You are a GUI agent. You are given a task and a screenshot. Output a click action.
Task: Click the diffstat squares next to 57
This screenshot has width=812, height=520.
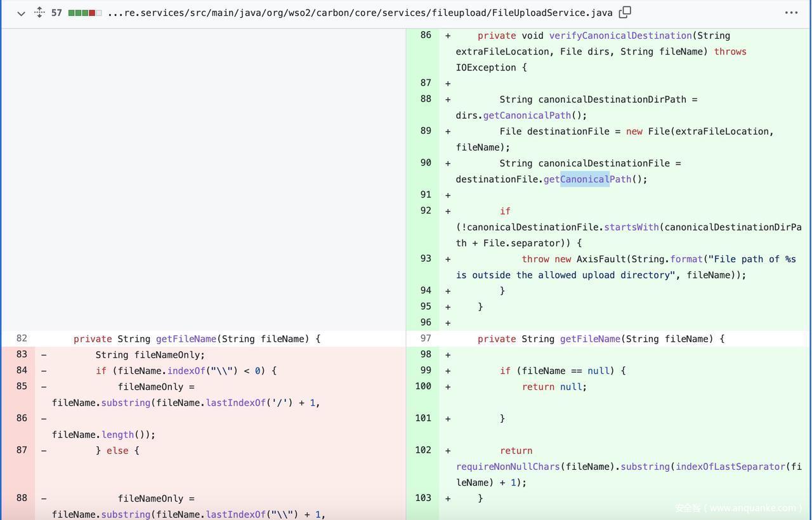click(85, 13)
